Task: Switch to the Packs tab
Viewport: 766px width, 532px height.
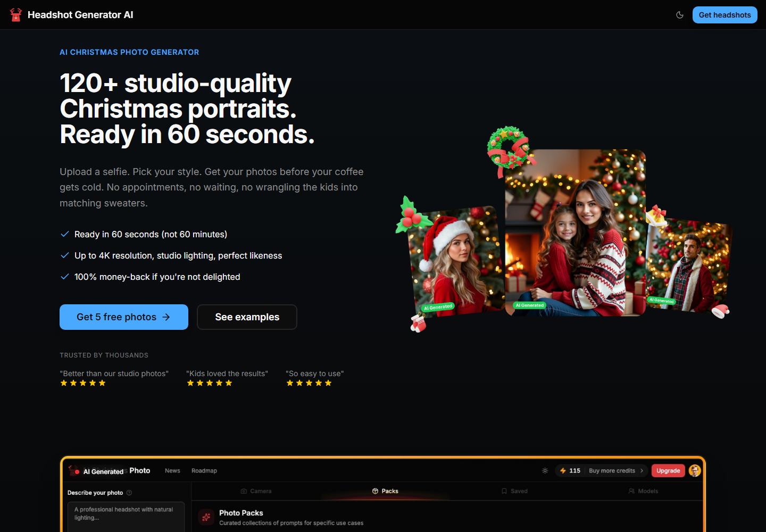Action: click(x=385, y=491)
